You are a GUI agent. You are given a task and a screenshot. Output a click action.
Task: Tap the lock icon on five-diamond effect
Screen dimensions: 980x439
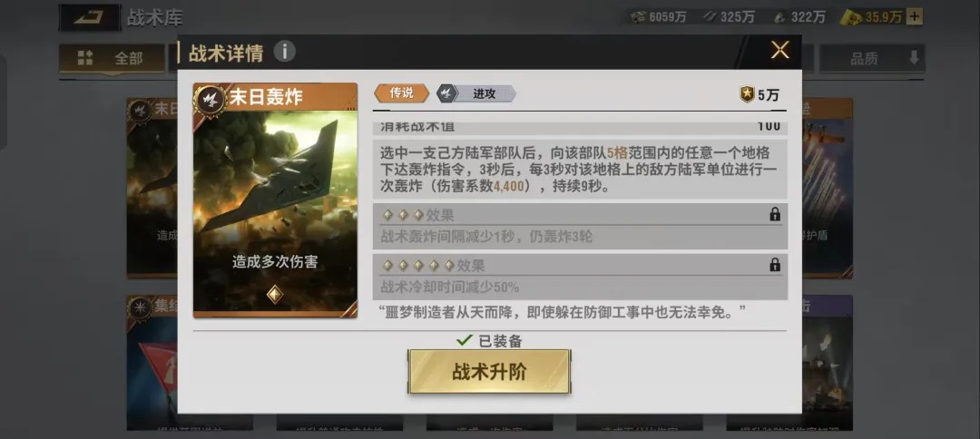click(x=775, y=265)
